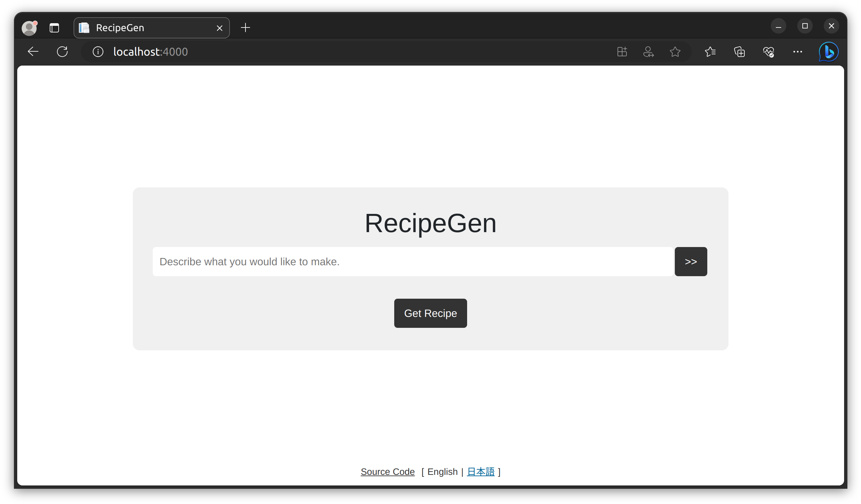Viewport: 861px width, 504px height.
Task: Open a new tab with plus button
Action: point(245,28)
